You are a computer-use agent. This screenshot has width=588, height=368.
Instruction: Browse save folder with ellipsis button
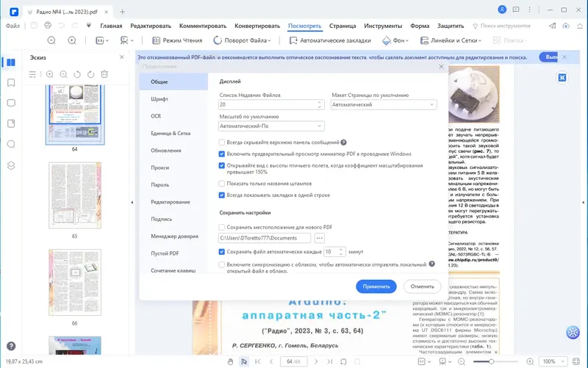(319, 238)
